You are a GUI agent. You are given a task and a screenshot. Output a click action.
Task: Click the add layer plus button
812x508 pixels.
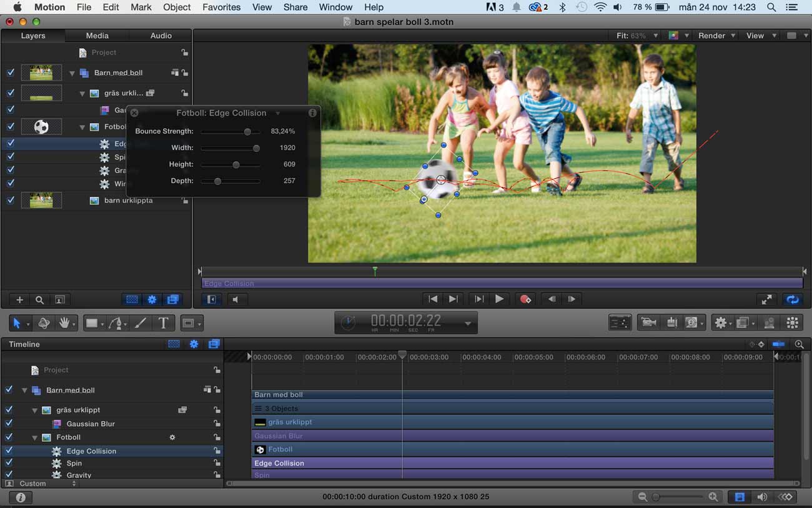(x=19, y=300)
